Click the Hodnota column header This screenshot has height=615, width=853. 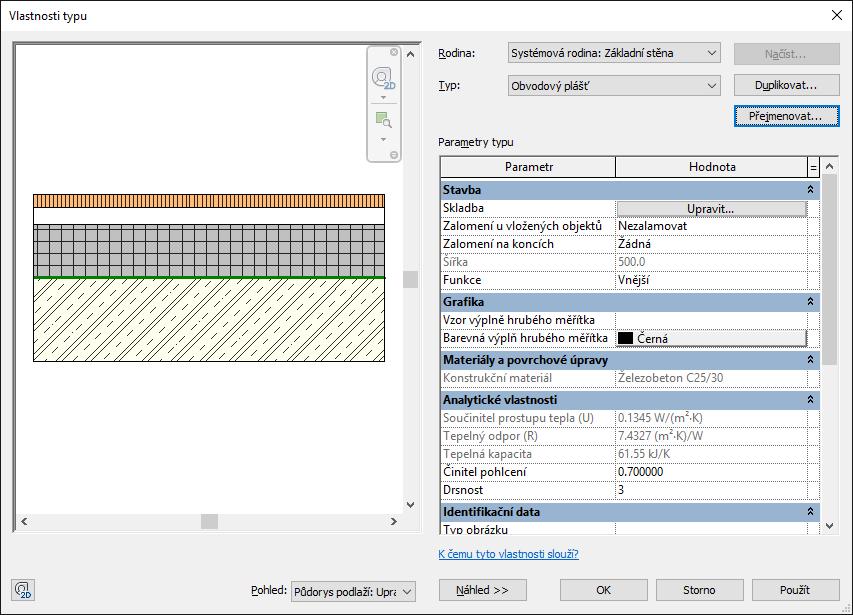tap(712, 167)
